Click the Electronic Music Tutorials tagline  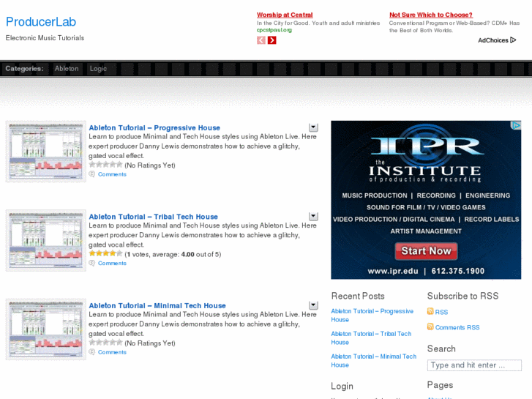45,38
